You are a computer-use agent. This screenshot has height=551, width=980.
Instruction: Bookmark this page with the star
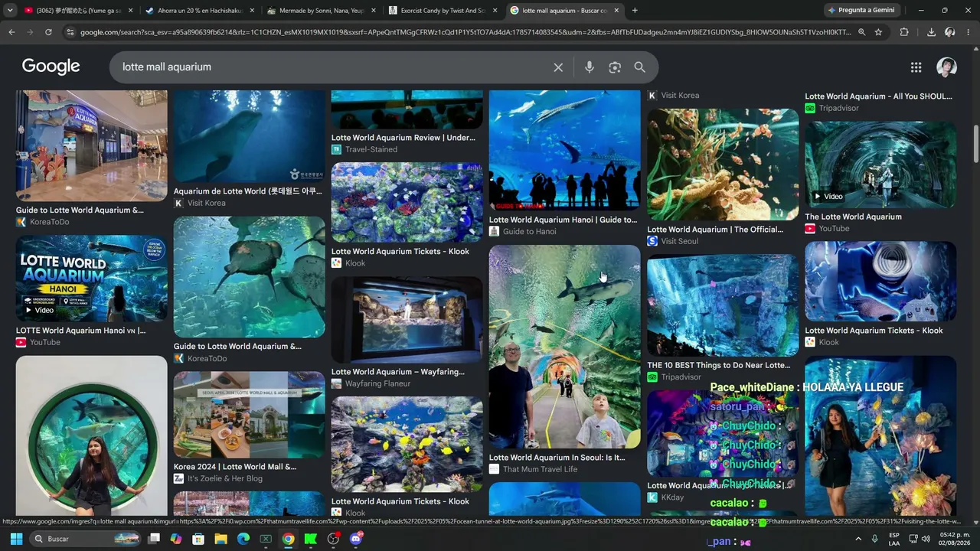click(x=878, y=32)
